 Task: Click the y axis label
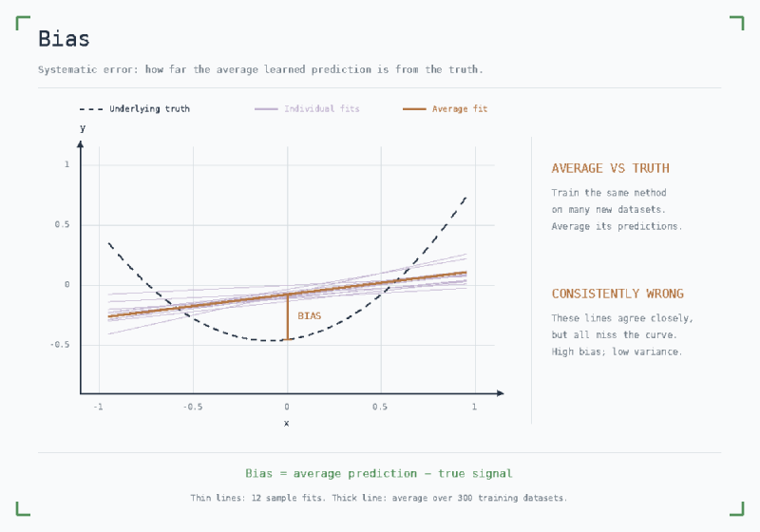click(x=83, y=128)
